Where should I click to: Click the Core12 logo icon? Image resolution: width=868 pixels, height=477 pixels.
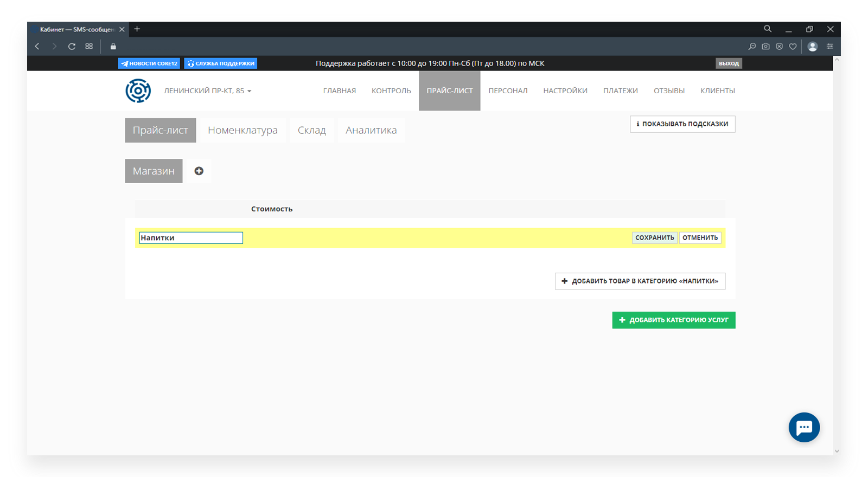[138, 91]
